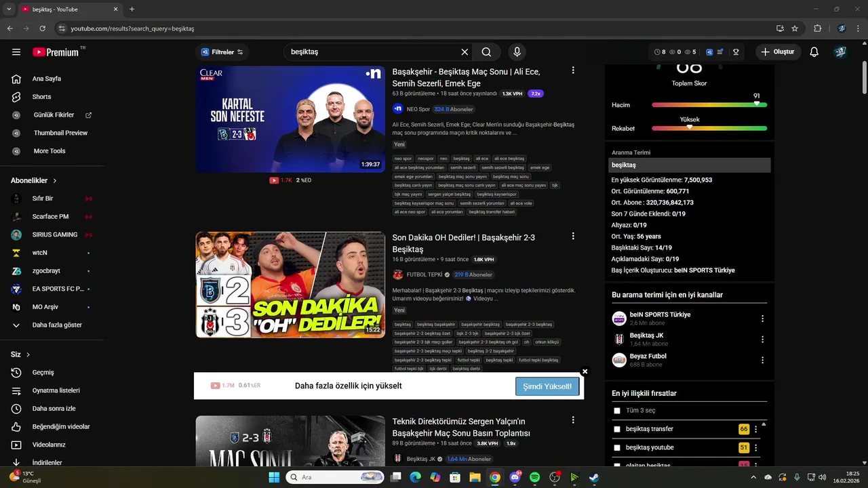Viewport: 868px width, 488px height.
Task: Open options for Beşiktaş JK channel row
Action: tap(762, 340)
